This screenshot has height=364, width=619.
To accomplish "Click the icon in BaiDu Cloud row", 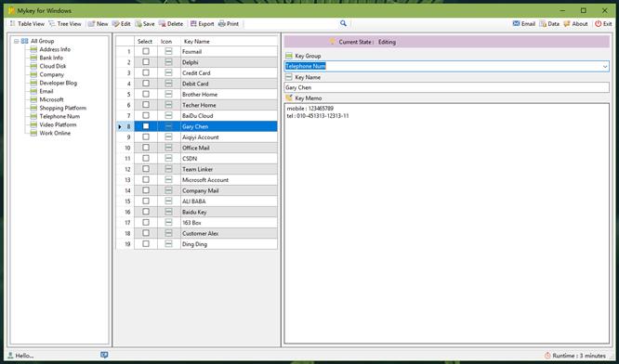I will (168, 115).
